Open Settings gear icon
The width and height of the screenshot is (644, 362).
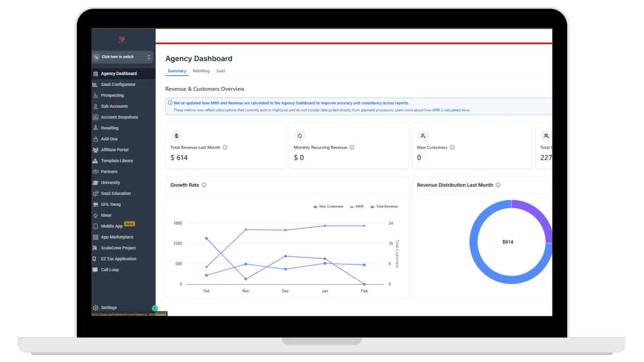[x=96, y=308]
